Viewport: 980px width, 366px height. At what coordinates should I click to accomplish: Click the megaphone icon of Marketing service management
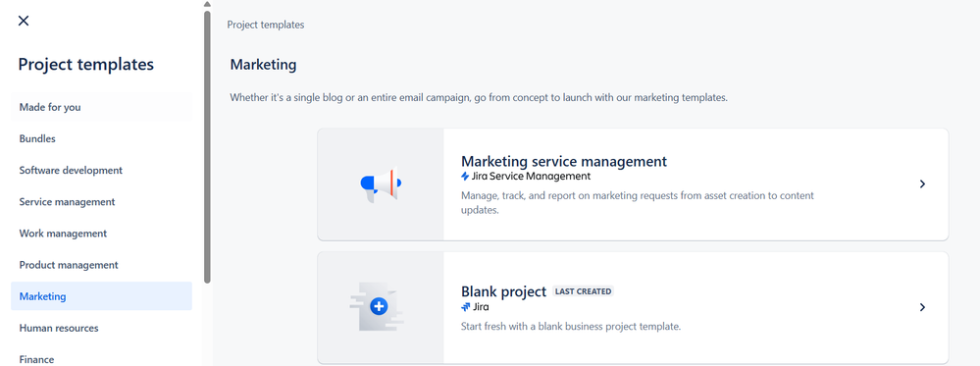381,183
